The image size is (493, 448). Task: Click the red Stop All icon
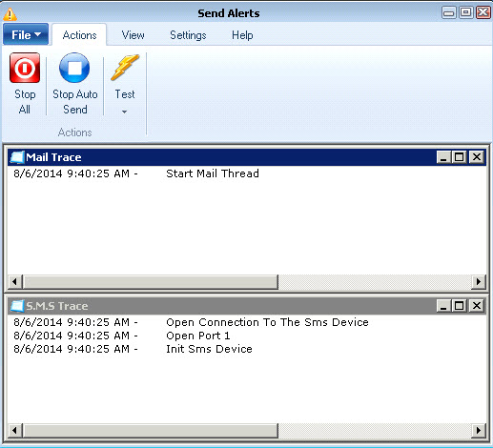point(25,68)
